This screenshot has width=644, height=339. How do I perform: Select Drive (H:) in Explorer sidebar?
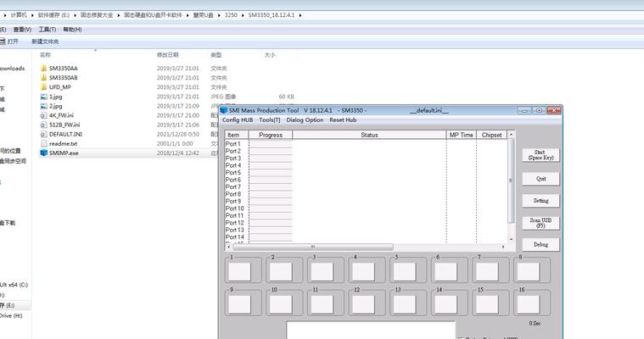11,315
